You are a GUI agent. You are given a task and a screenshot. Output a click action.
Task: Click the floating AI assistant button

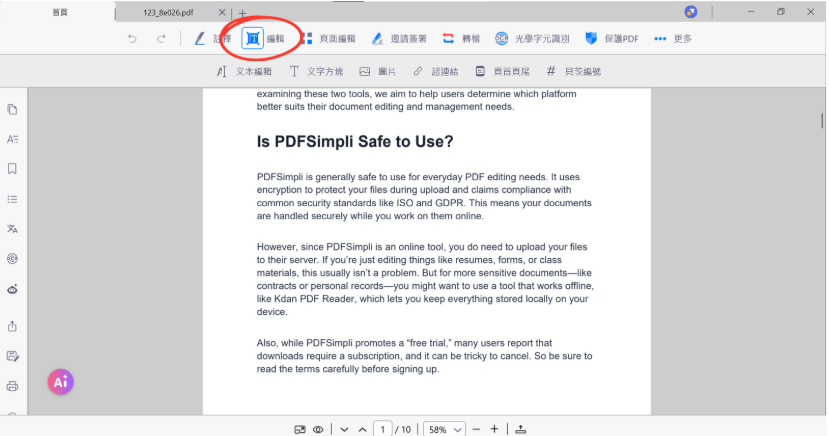click(x=60, y=381)
